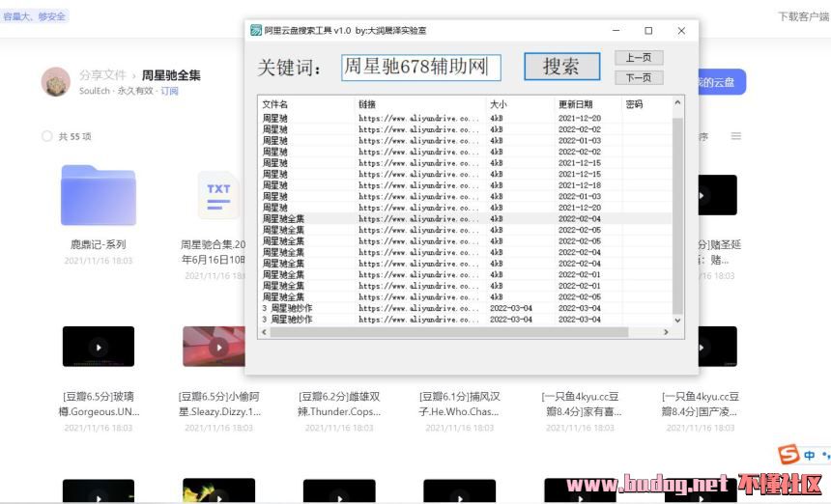
Task: Click the SoulEch user avatar
Action: [x=55, y=82]
